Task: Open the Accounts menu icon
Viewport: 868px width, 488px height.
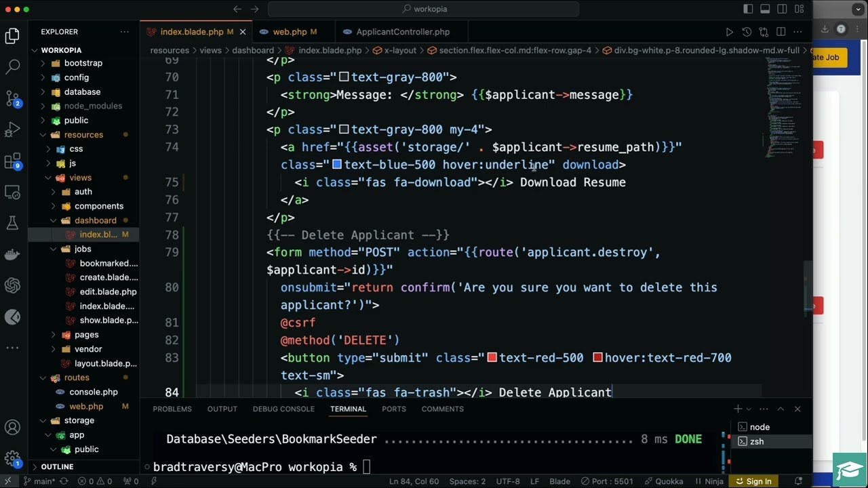Action: [x=12, y=428]
